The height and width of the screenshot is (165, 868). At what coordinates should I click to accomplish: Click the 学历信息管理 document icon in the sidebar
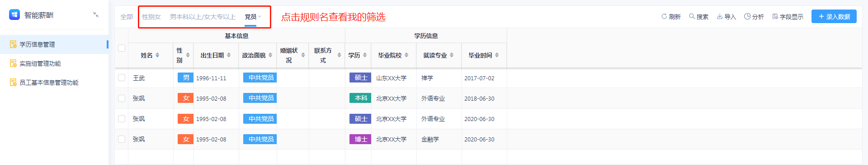13,44
